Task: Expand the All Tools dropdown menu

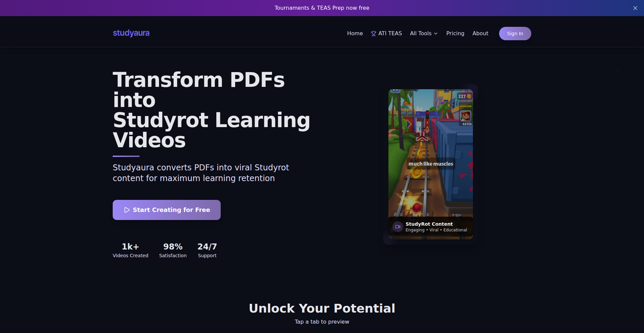Action: click(424, 34)
